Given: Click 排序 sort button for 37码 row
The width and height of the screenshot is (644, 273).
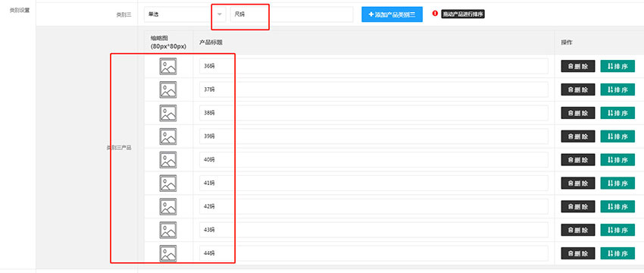Looking at the screenshot, I should point(617,89).
